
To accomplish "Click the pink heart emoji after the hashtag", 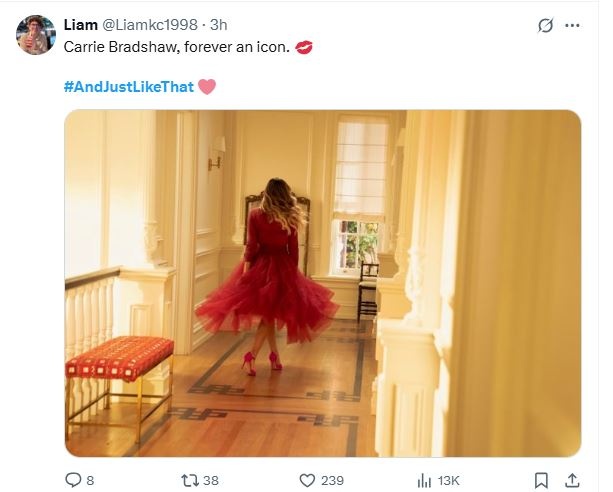I will (207, 87).
